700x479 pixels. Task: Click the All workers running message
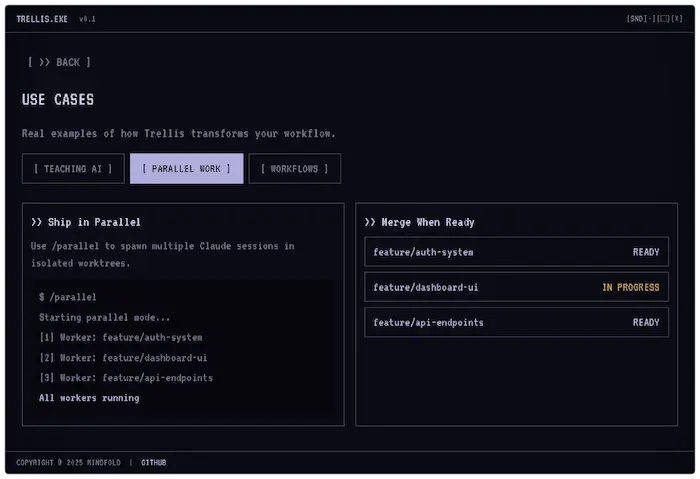[x=89, y=398]
